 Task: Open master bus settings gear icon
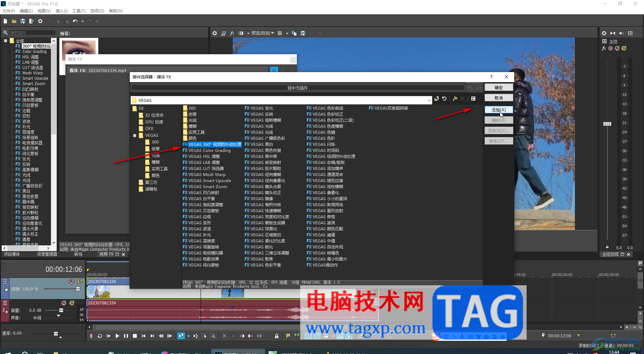coord(604,33)
